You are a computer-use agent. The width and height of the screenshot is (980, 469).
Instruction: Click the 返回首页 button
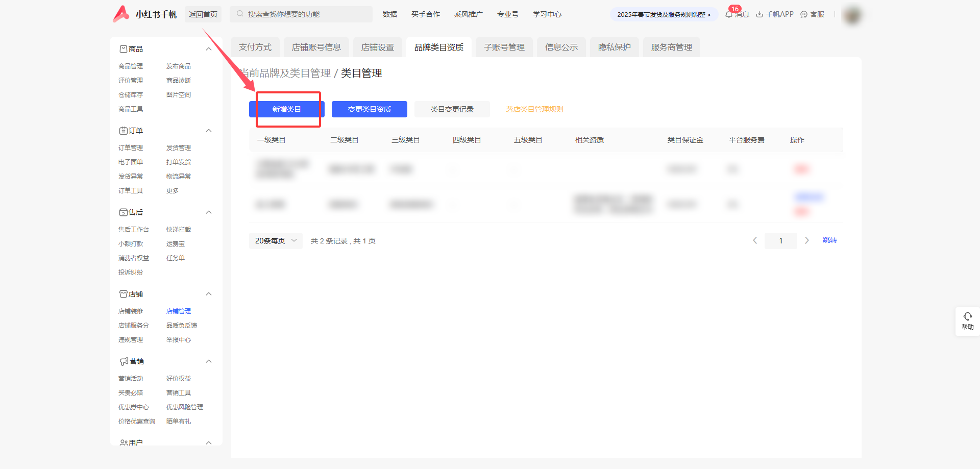[203, 14]
